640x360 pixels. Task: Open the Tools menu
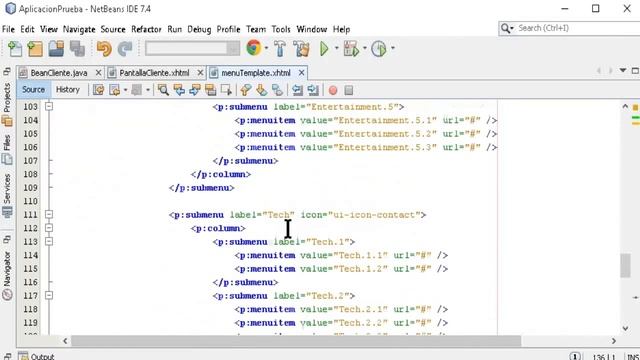click(281, 29)
